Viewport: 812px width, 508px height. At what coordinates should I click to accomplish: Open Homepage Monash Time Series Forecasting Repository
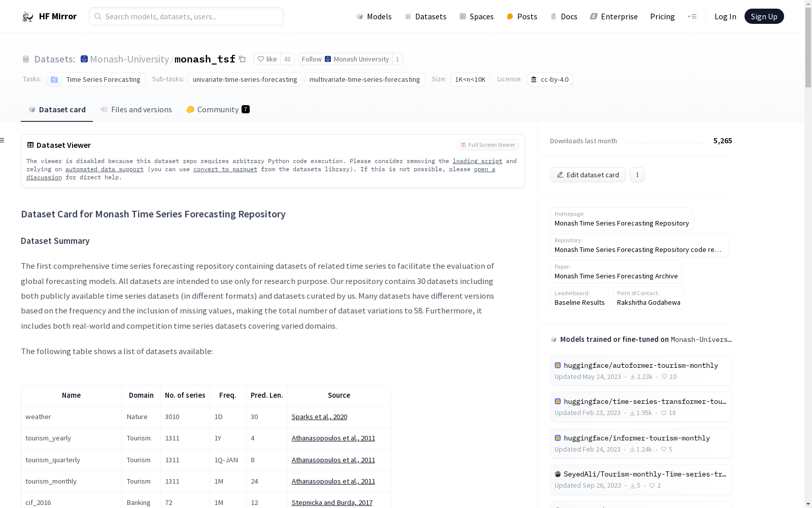click(x=622, y=219)
